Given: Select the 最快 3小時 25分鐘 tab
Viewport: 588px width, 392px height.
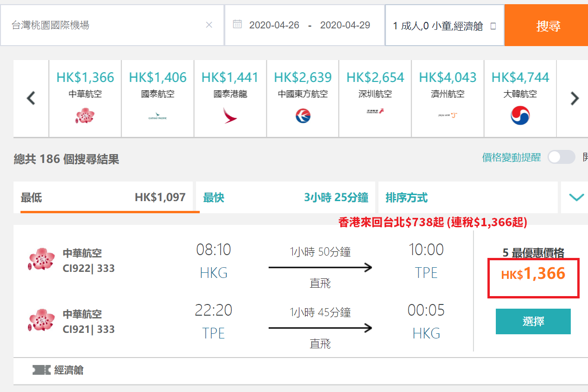Looking at the screenshot, I should [285, 197].
